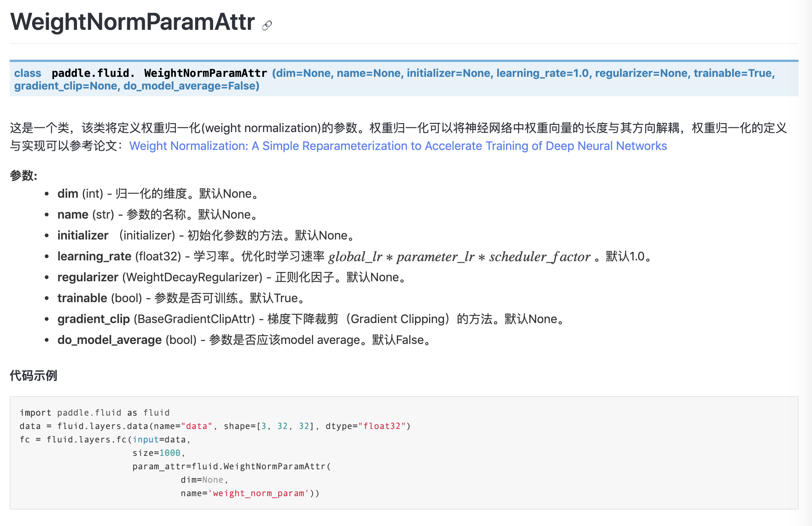
Task: Click the permalink chain icon beside WeightNormParamAttr heading
Action: point(267,25)
